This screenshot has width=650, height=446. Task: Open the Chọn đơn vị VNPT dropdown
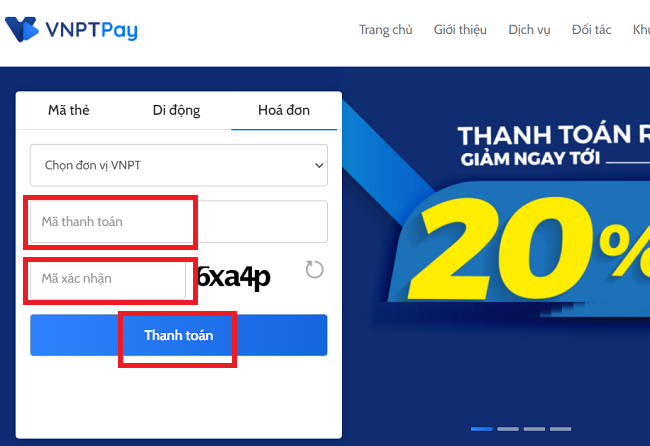[x=179, y=165]
